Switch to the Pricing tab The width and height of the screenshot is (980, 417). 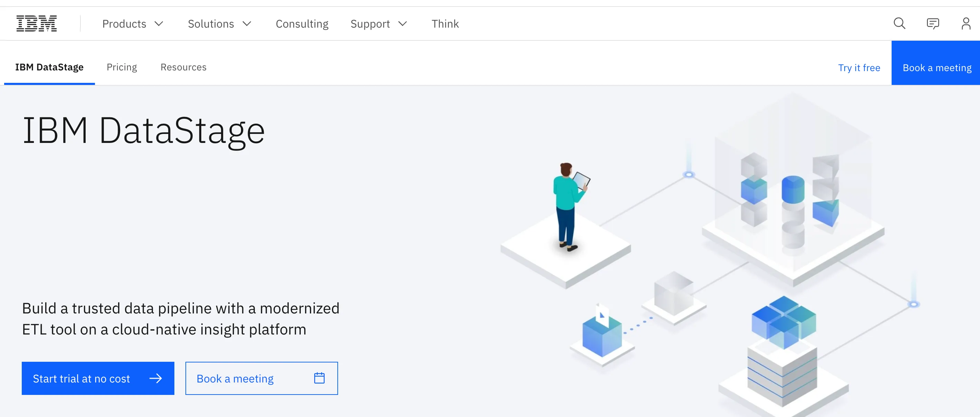(122, 67)
